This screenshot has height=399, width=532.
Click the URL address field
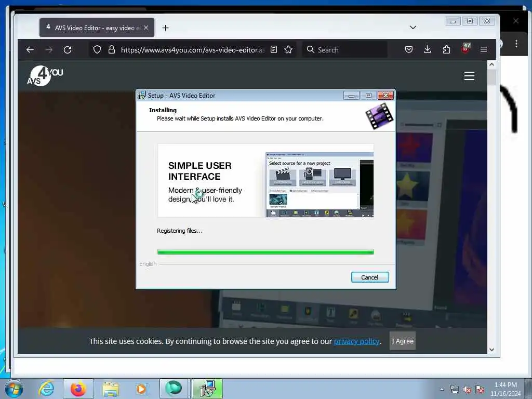(x=192, y=50)
